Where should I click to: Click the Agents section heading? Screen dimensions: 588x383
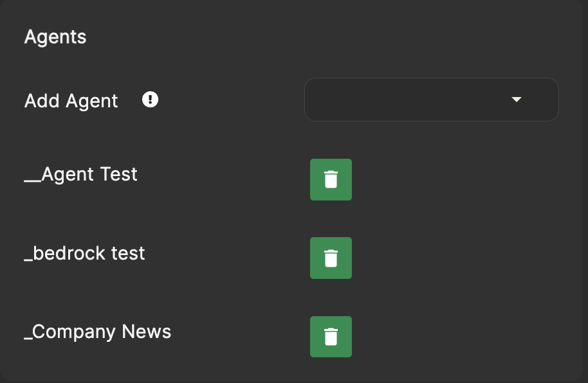pos(55,37)
